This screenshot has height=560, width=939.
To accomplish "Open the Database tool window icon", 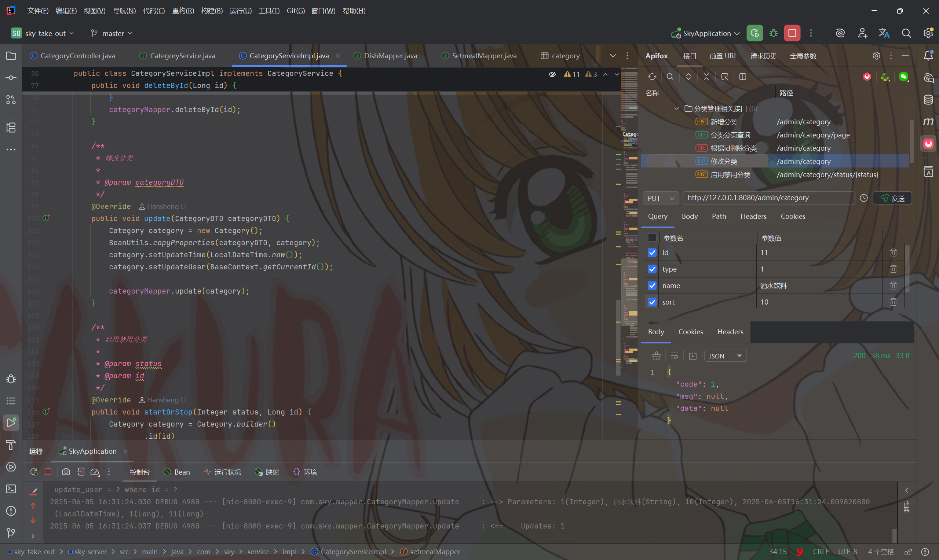I will 928,100.
